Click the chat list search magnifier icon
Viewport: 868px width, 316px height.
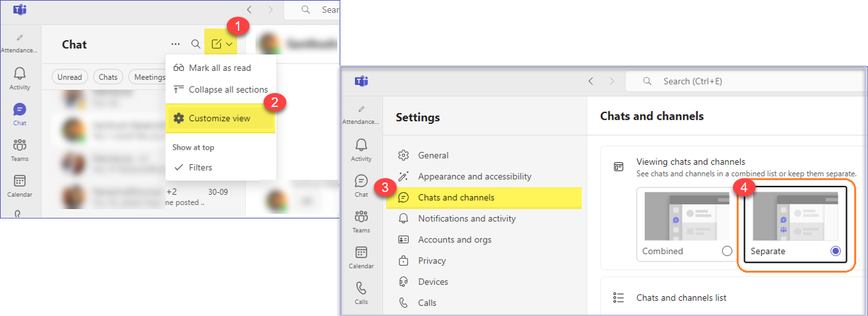196,44
